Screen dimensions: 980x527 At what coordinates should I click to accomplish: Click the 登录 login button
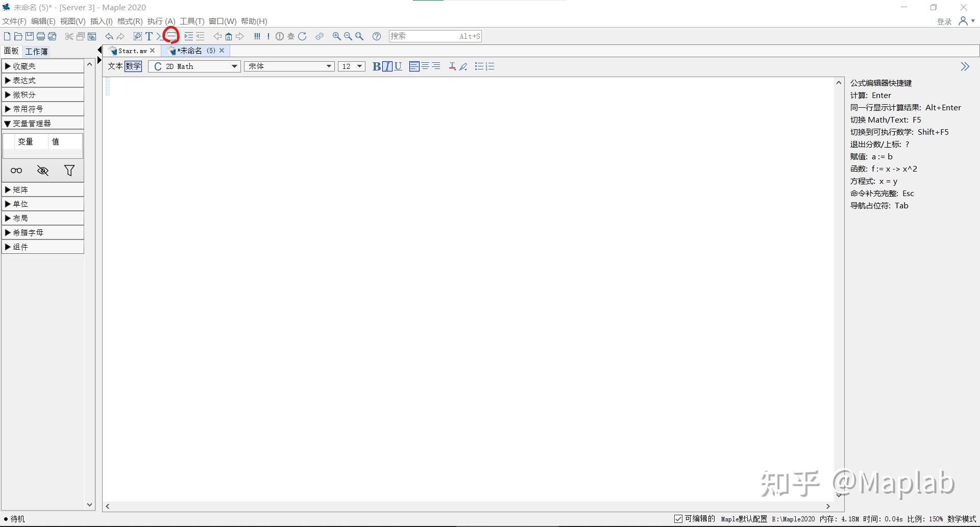944,21
